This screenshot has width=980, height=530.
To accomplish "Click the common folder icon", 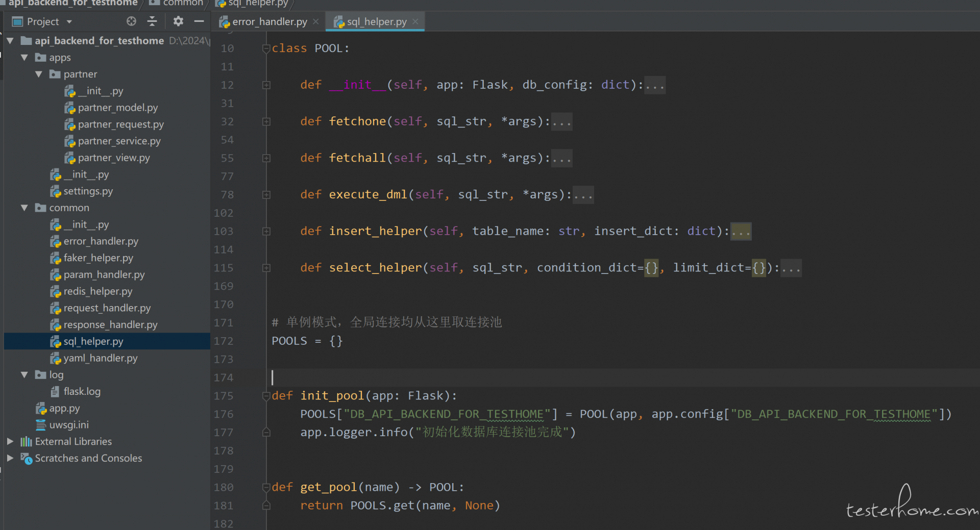I will [x=41, y=208].
